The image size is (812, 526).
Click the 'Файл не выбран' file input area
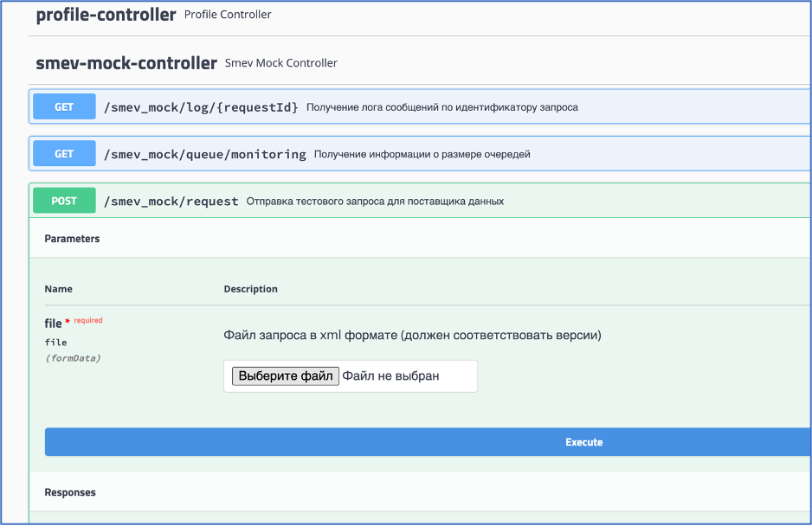click(390, 375)
